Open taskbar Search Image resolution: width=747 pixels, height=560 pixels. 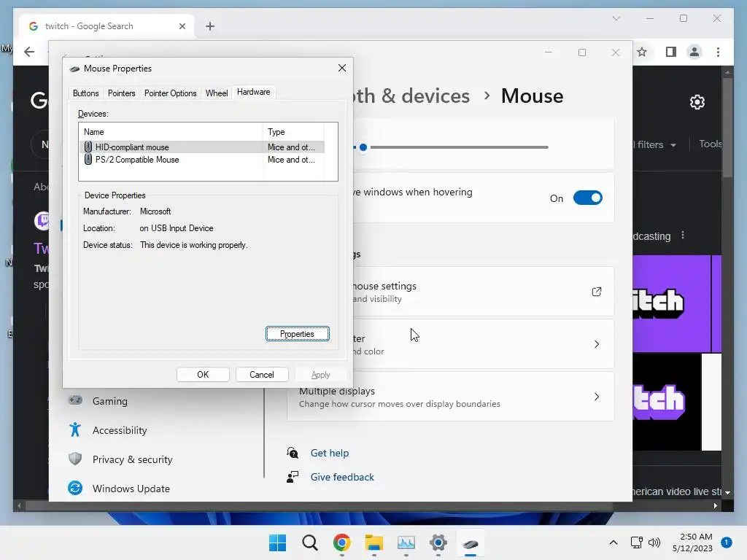point(309,542)
